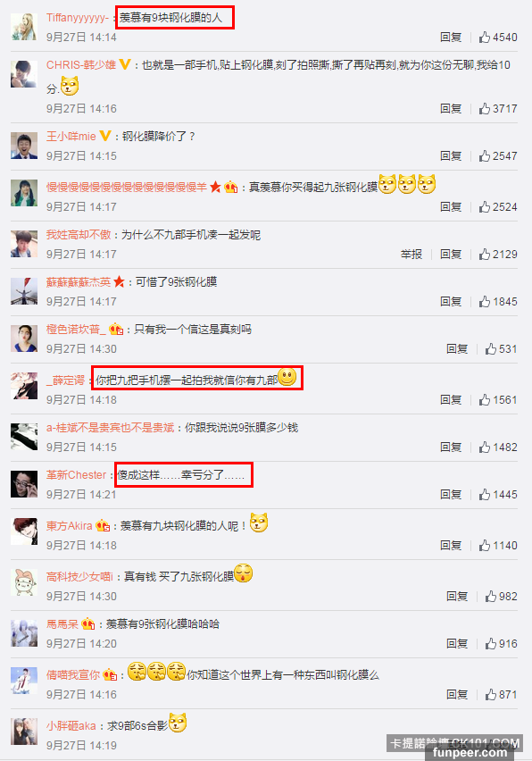Open username link a-桂斌不是贵宾也不是贵斌
This screenshot has width=532, height=761.
pyautogui.click(x=110, y=428)
